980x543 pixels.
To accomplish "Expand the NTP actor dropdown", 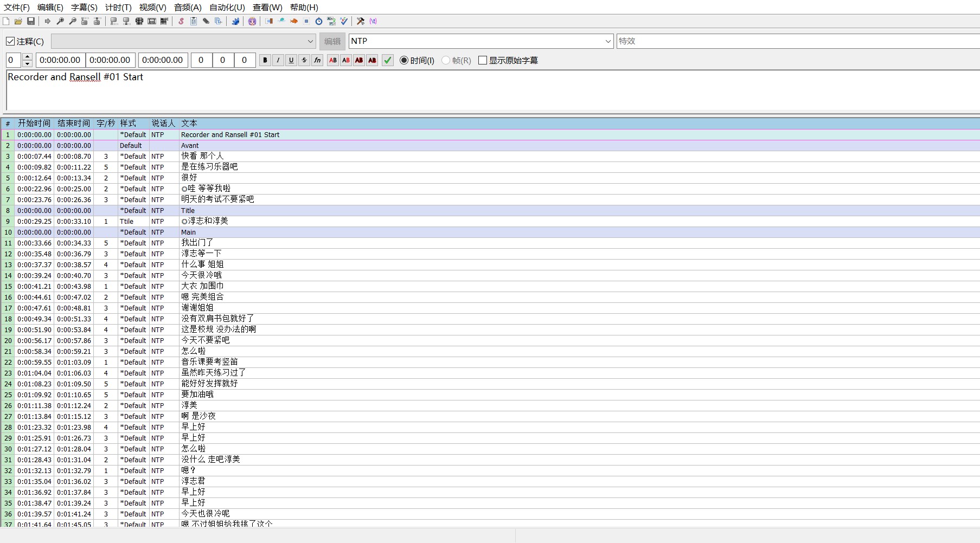I will pyautogui.click(x=608, y=41).
